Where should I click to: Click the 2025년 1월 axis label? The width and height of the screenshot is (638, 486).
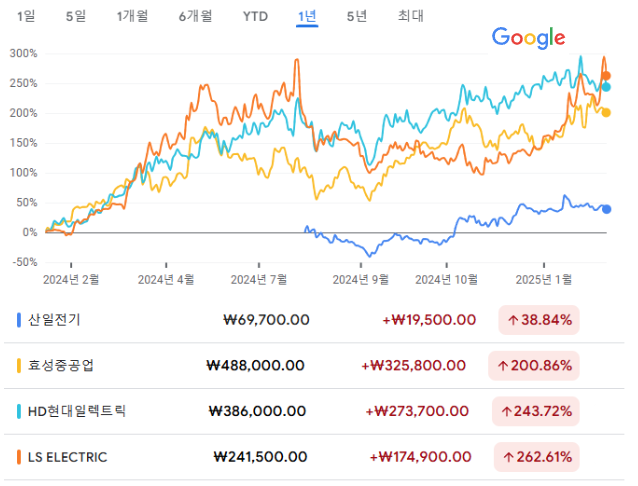tap(544, 280)
